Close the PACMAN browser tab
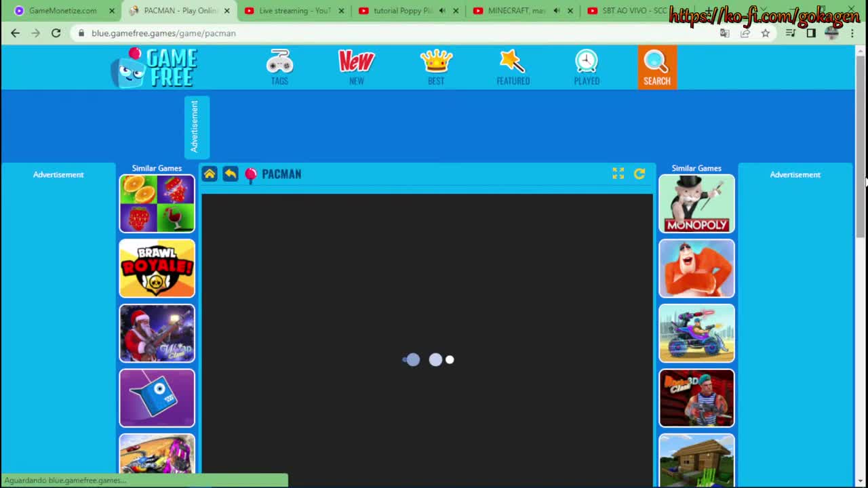 click(226, 11)
